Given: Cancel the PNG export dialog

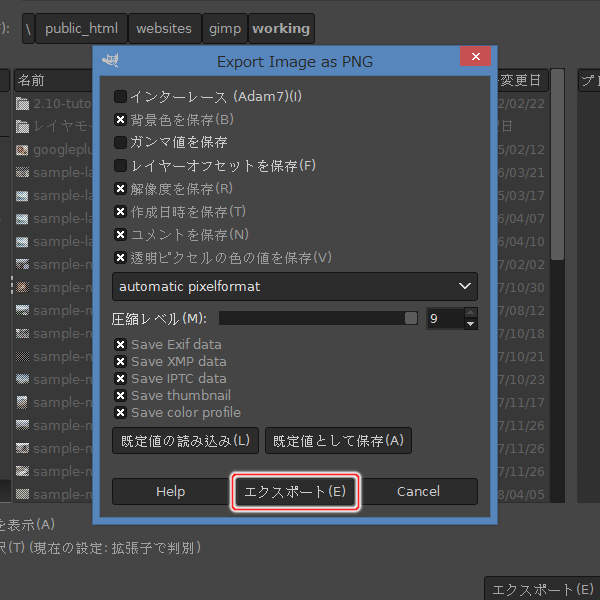Looking at the screenshot, I should (x=419, y=492).
